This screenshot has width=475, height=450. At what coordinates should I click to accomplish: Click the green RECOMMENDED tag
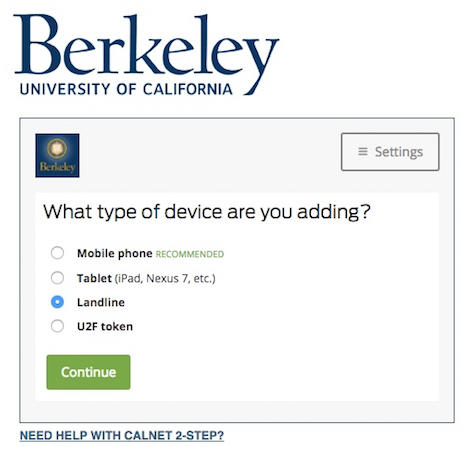[190, 254]
